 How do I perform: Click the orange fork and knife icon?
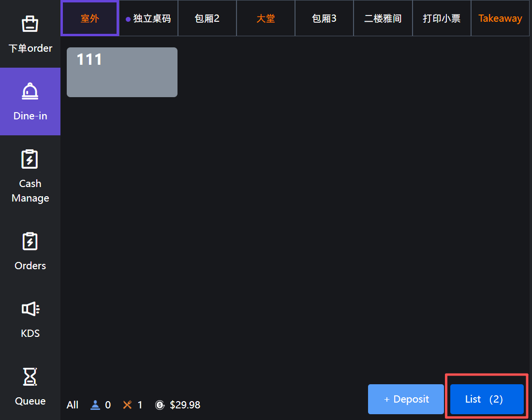127,405
